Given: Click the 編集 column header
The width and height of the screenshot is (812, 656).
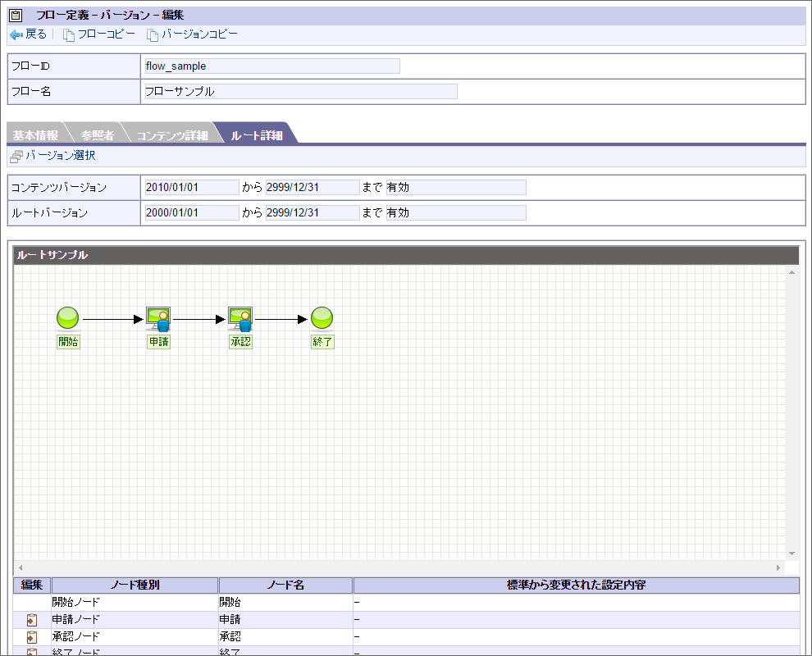Looking at the screenshot, I should 32,585.
